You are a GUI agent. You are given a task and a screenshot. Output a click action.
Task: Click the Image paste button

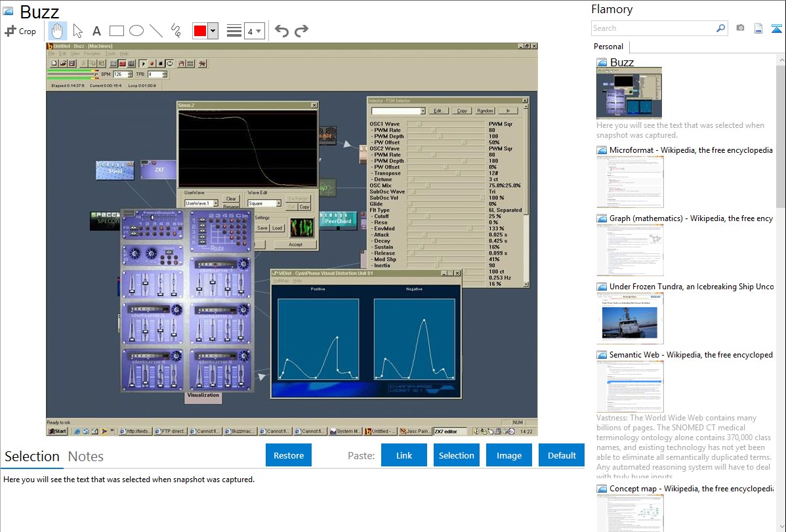(x=509, y=455)
